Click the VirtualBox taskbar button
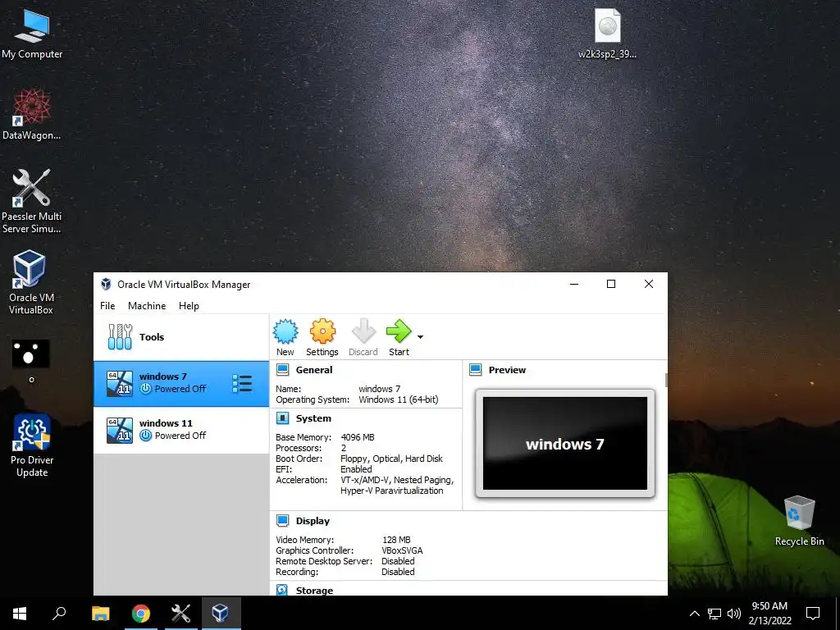Viewport: 840px width, 630px height. [x=221, y=614]
